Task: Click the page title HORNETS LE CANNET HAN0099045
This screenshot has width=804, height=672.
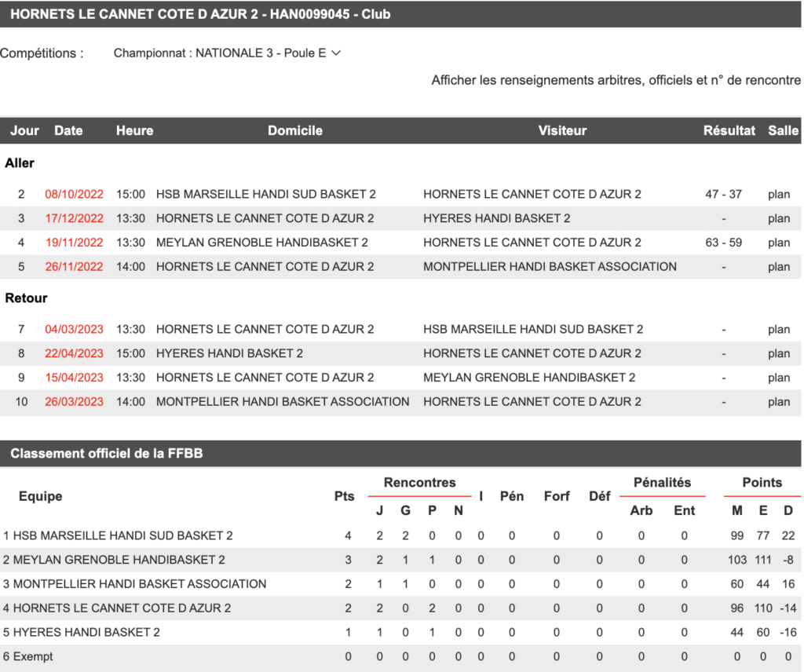Action: pos(200,14)
